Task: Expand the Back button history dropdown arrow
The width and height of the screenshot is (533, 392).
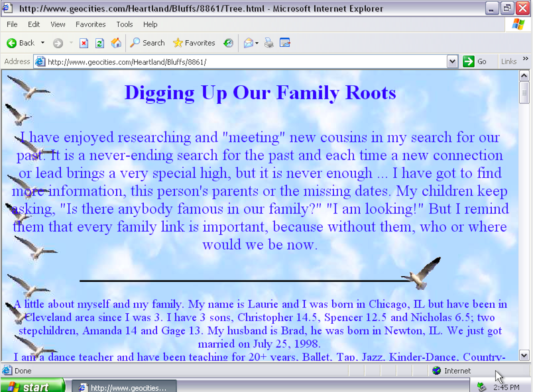Action: coord(42,43)
